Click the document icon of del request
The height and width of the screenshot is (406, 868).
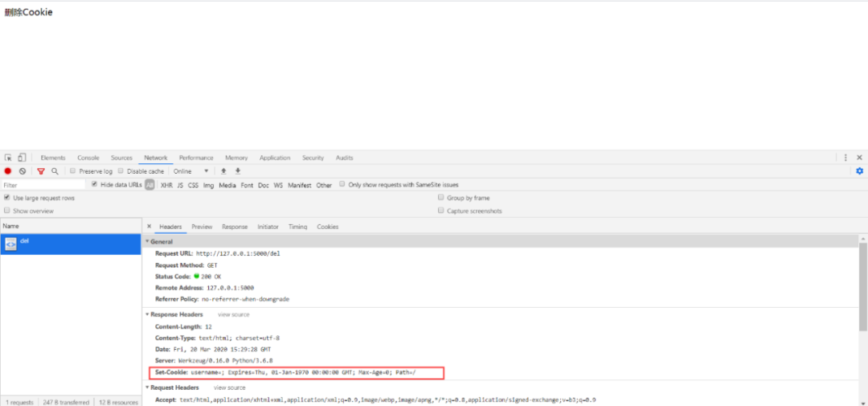(10, 244)
